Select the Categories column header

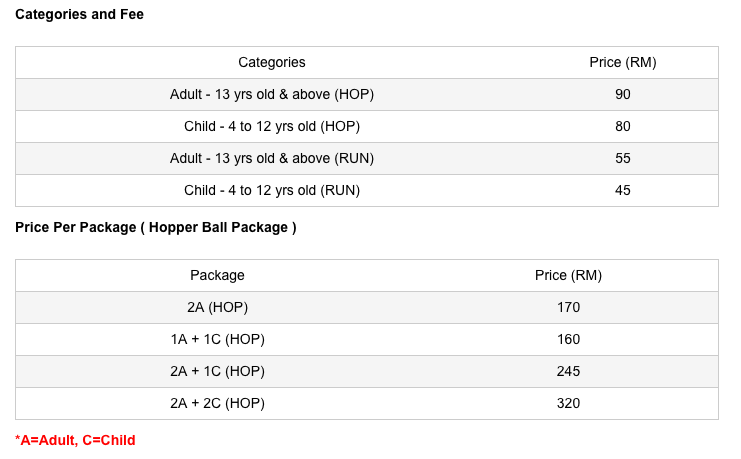click(272, 62)
